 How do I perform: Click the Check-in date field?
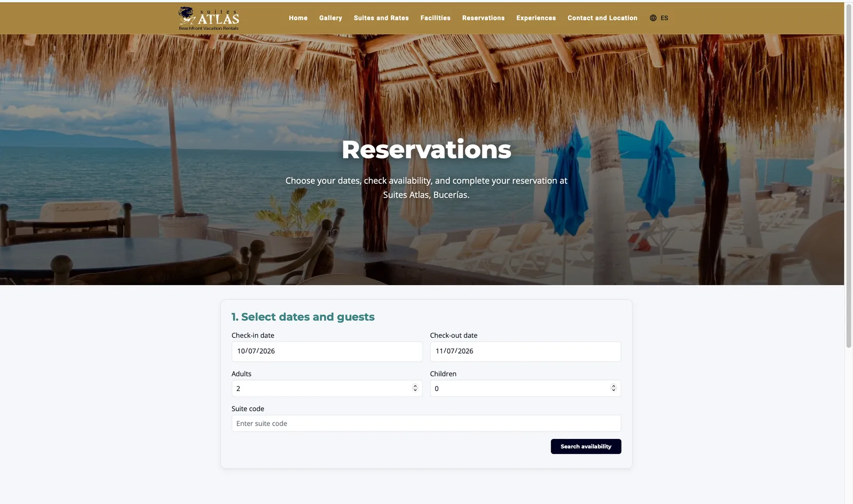pyautogui.click(x=327, y=352)
